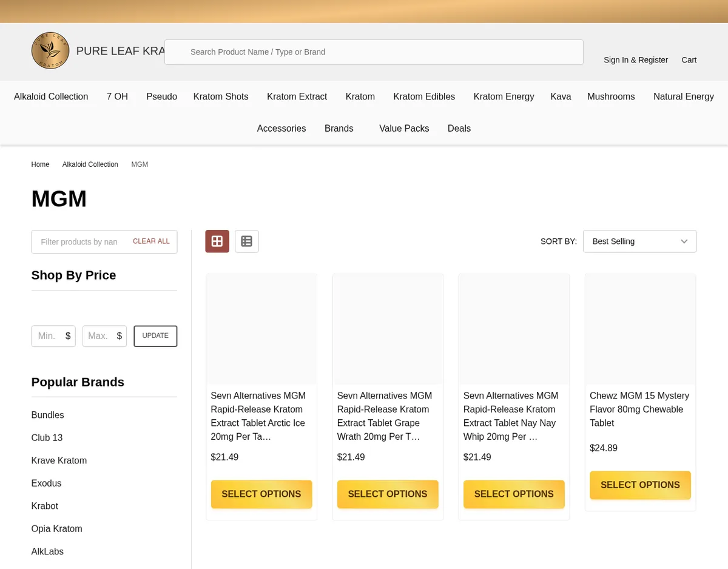Open the Nay Nay Whip title link
Viewport: 728px width, 569px height.
[x=511, y=416]
